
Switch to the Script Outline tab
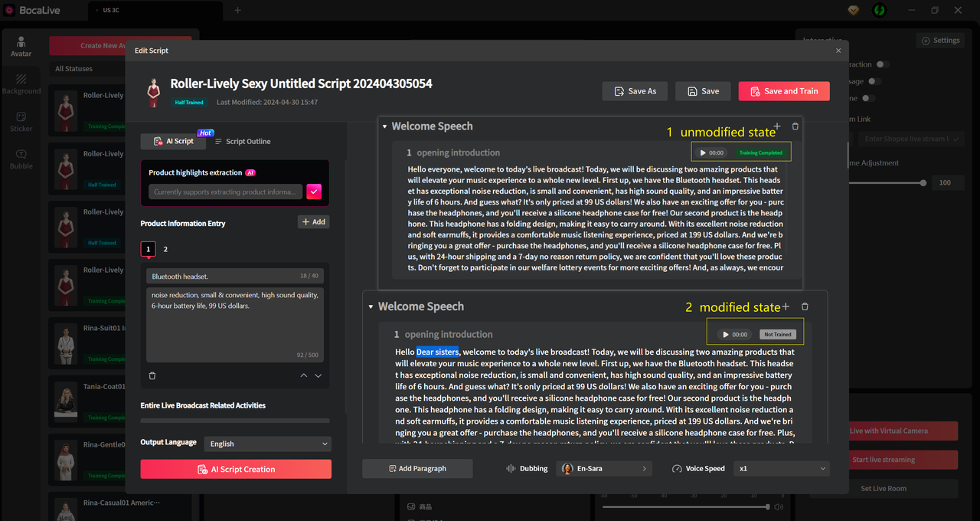click(243, 142)
